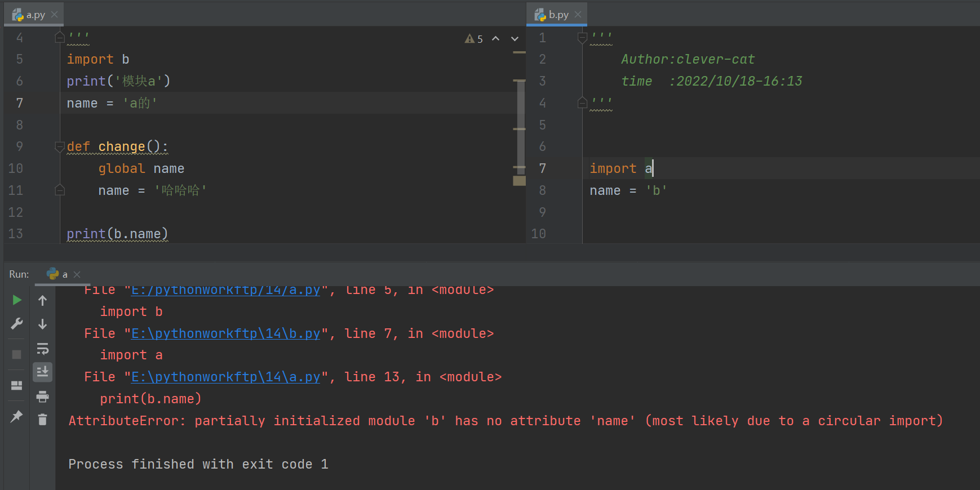
Task: Open run configuration wrench icon
Action: (17, 324)
